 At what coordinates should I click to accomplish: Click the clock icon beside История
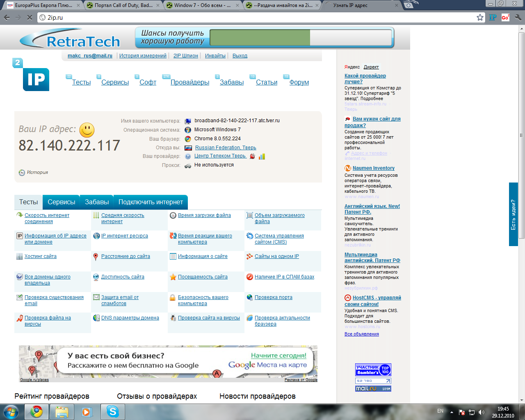(x=22, y=173)
